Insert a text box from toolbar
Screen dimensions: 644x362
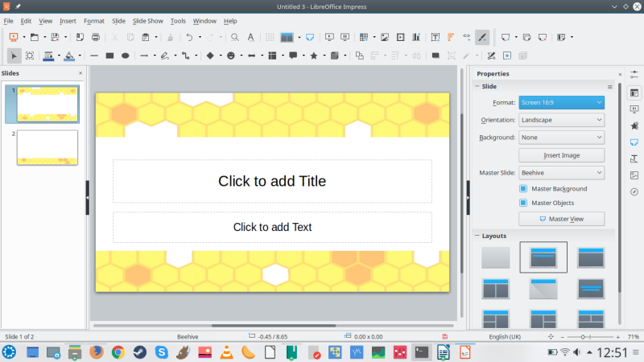[x=435, y=37]
